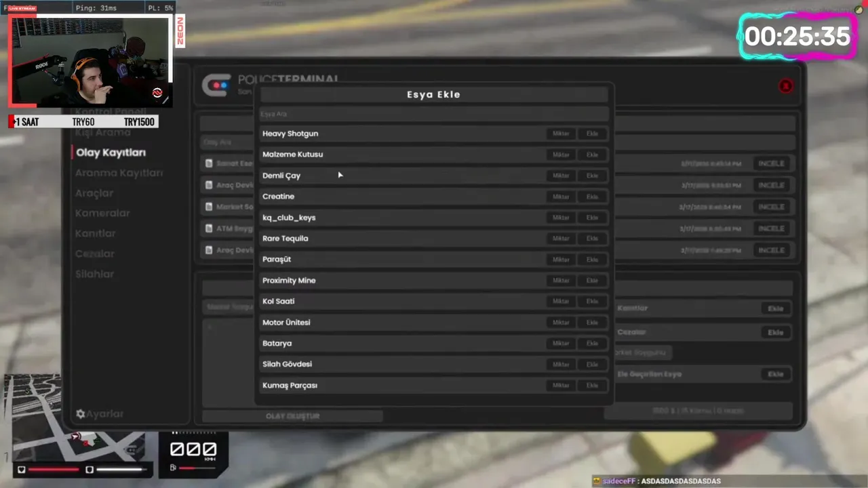
Task: Click Ekle next to Cezalar
Action: point(775,333)
